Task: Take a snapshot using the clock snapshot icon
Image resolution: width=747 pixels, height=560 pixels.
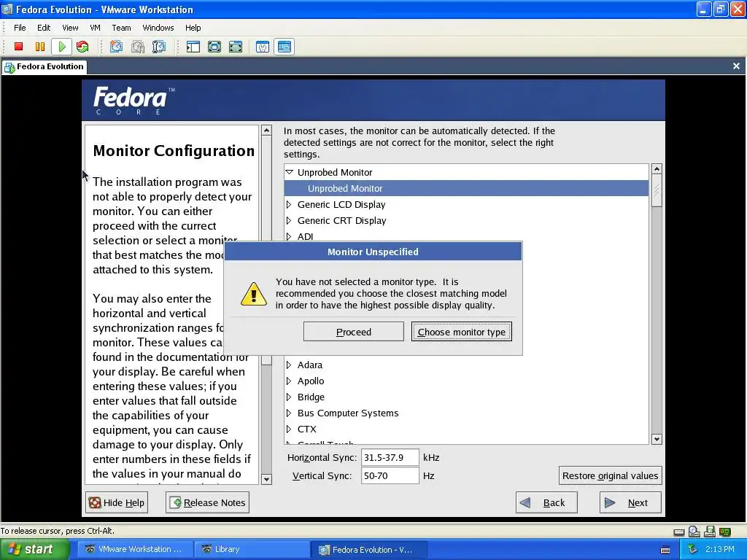Action: [x=116, y=47]
